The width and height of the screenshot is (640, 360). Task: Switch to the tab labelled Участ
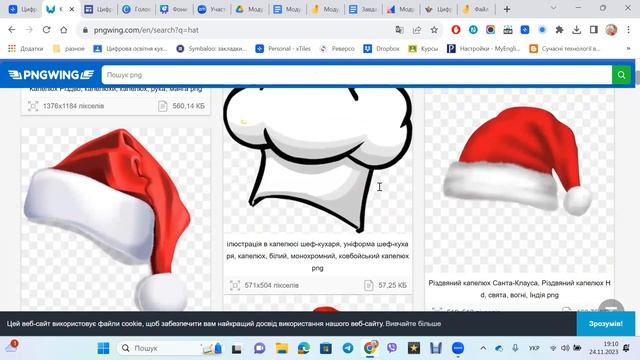tap(211, 9)
